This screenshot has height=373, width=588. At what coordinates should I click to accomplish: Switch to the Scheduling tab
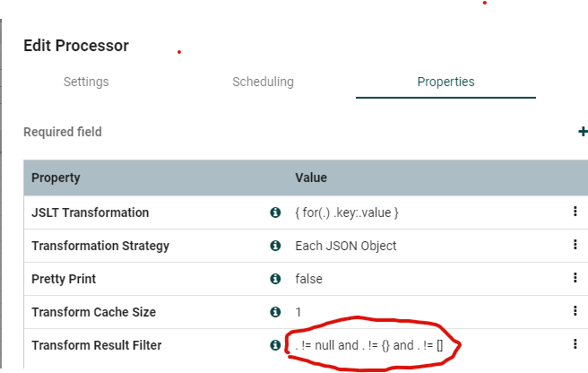point(263,82)
